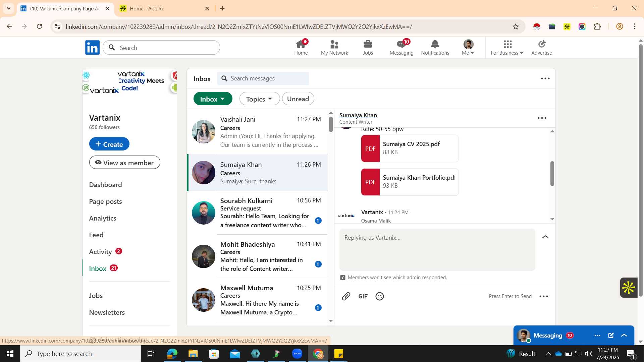
Task: Focus the LinkedIn Search box
Action: [x=161, y=48]
